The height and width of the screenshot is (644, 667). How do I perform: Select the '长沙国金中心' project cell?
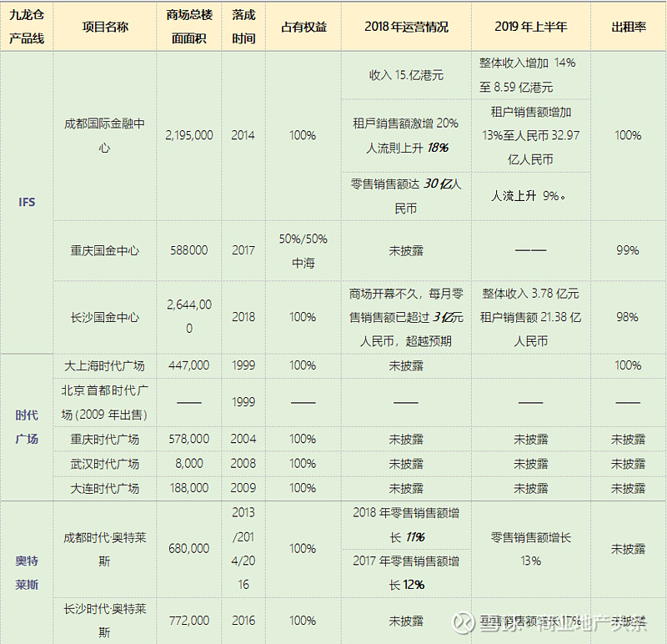105,317
